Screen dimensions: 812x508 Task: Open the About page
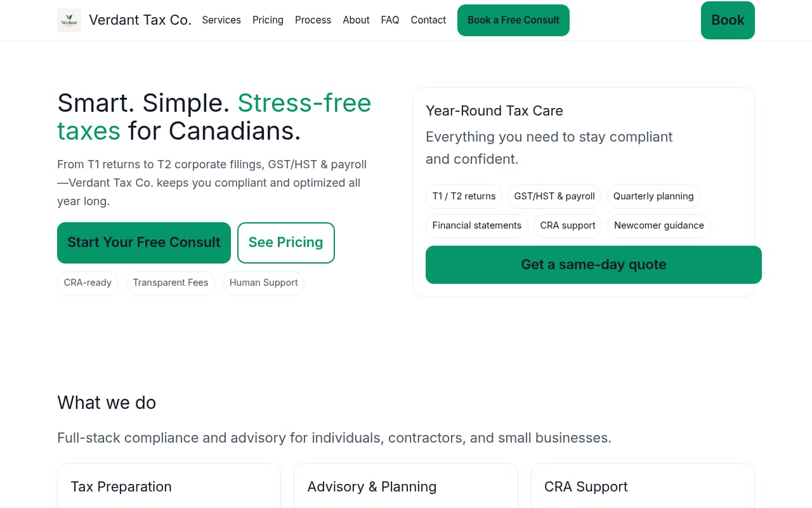point(356,20)
